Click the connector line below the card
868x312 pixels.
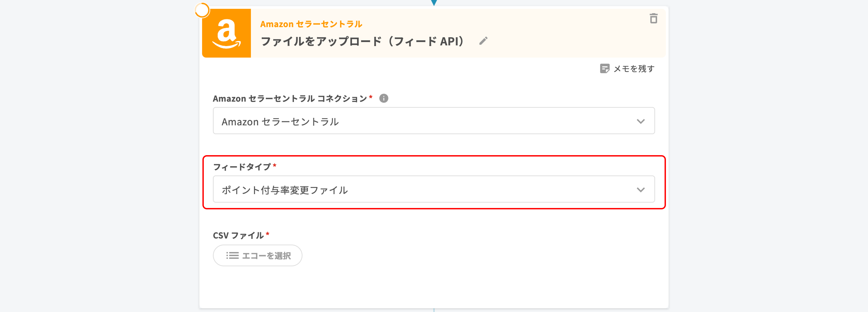point(434,310)
